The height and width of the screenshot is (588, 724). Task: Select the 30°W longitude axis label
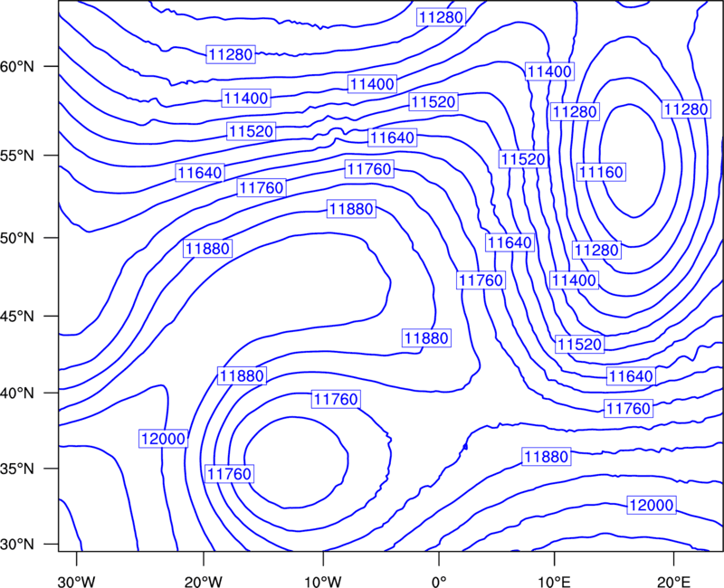click(x=77, y=581)
